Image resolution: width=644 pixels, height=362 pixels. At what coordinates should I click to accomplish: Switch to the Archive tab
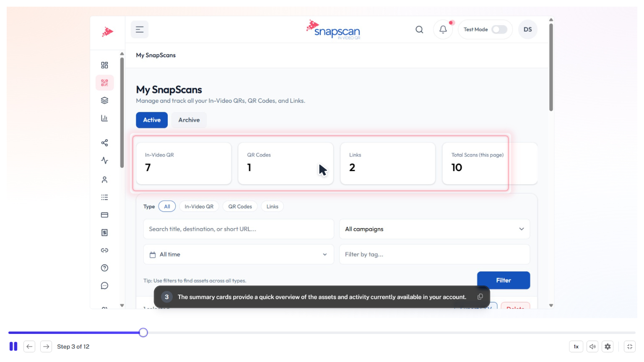click(x=189, y=120)
